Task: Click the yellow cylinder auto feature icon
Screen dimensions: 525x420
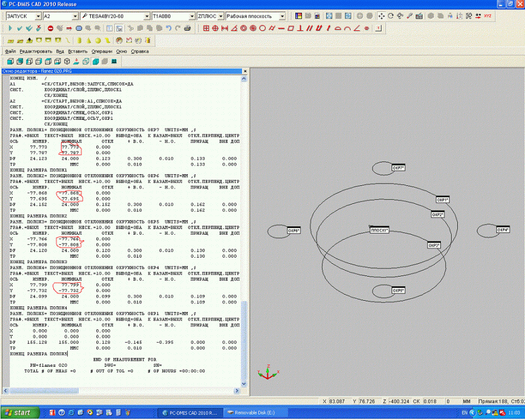Action: [79, 40]
